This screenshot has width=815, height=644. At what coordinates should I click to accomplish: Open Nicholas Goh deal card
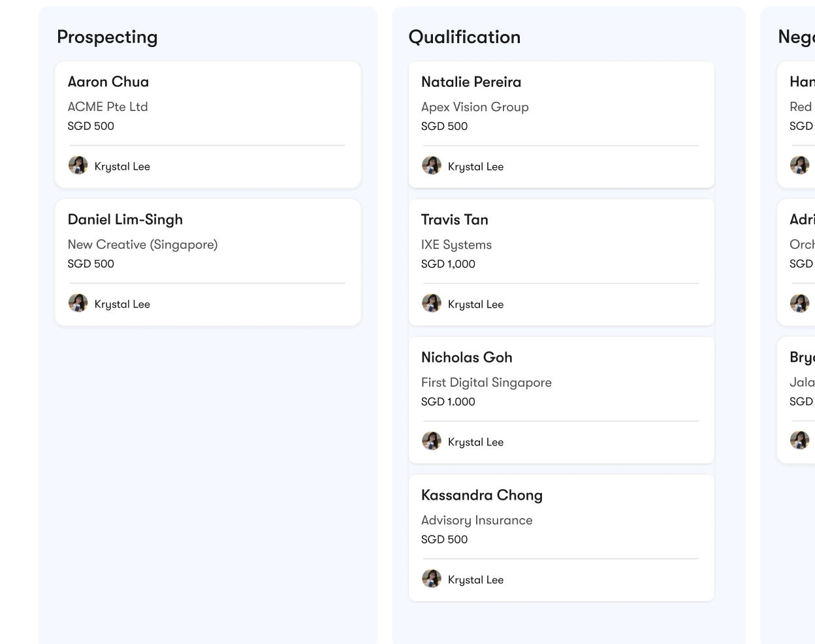[562, 400]
